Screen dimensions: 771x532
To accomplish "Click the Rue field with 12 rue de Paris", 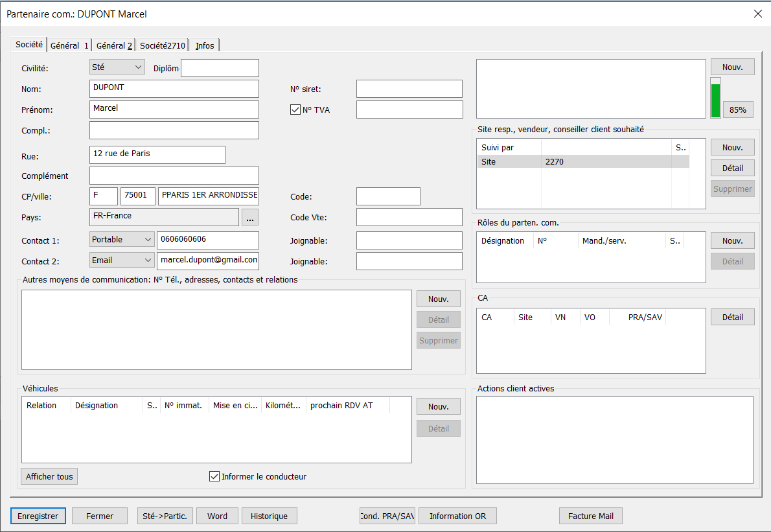I will tap(157, 154).
